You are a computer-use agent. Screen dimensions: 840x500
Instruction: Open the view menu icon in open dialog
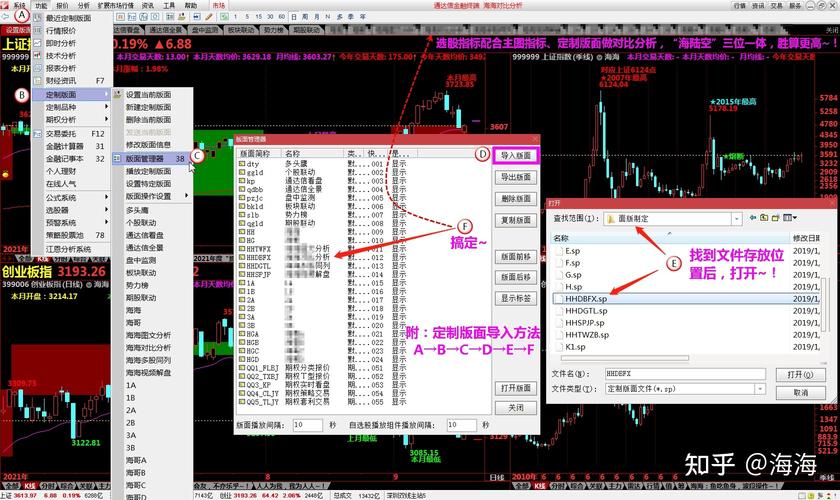pyautogui.click(x=790, y=218)
